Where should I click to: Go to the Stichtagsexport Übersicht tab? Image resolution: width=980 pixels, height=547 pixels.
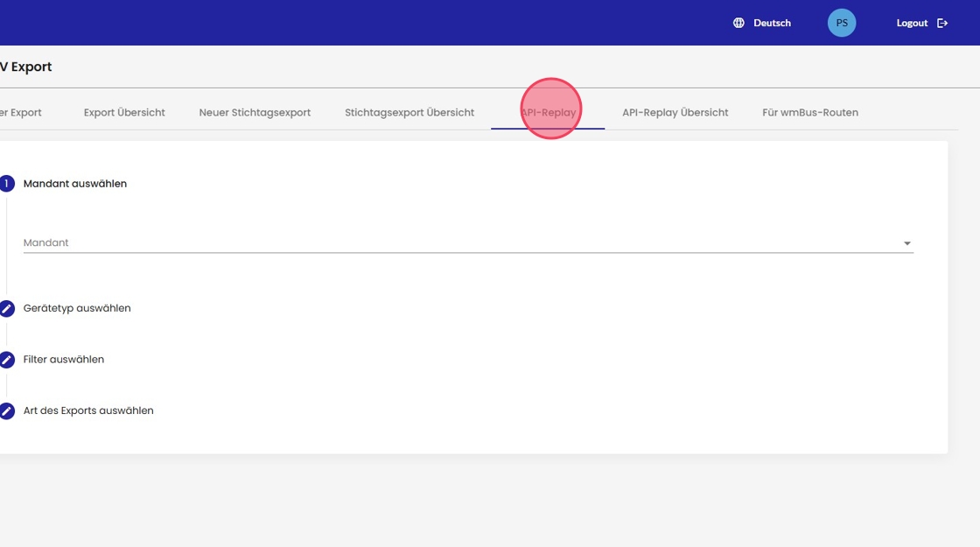point(409,112)
